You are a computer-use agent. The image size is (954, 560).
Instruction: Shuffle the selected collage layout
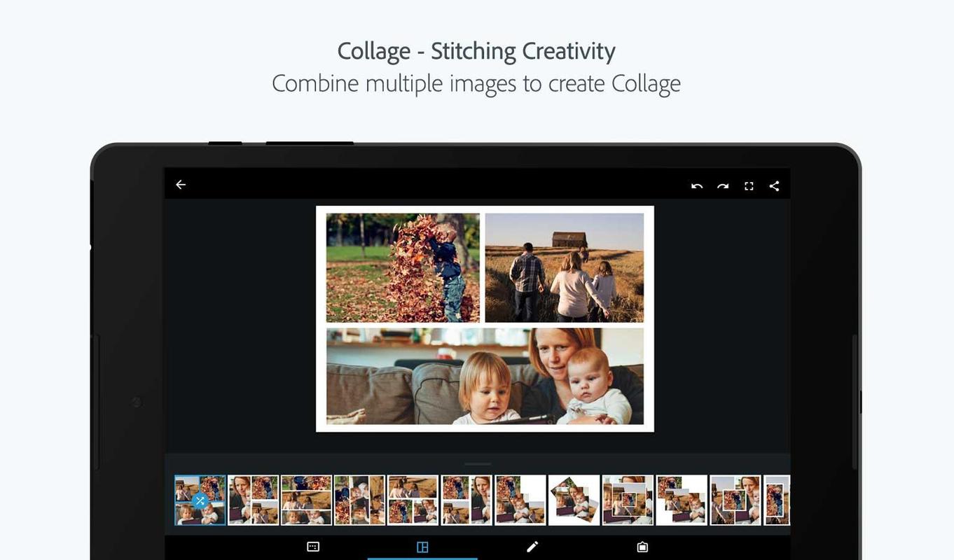200,500
